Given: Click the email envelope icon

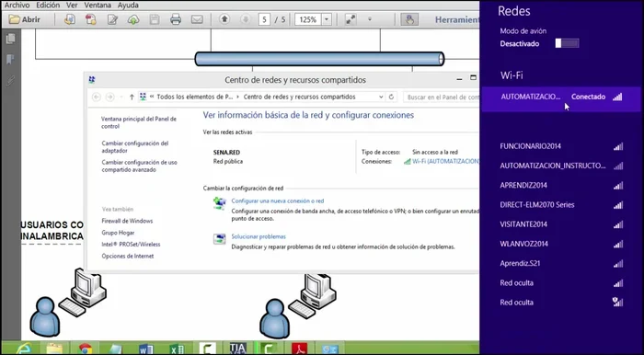Looking at the screenshot, I should (197, 19).
